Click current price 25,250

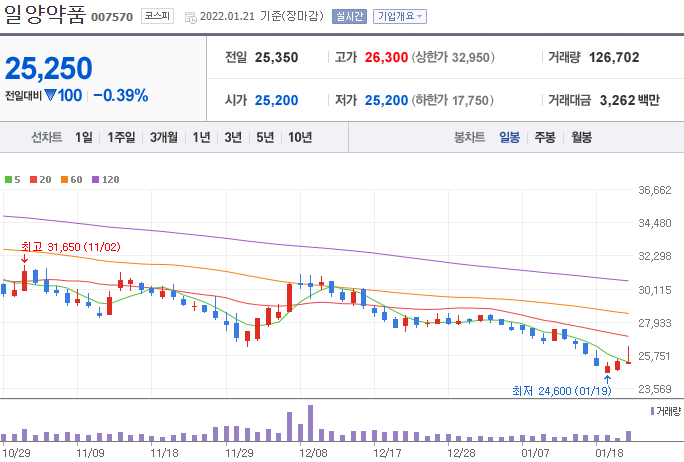coord(48,68)
